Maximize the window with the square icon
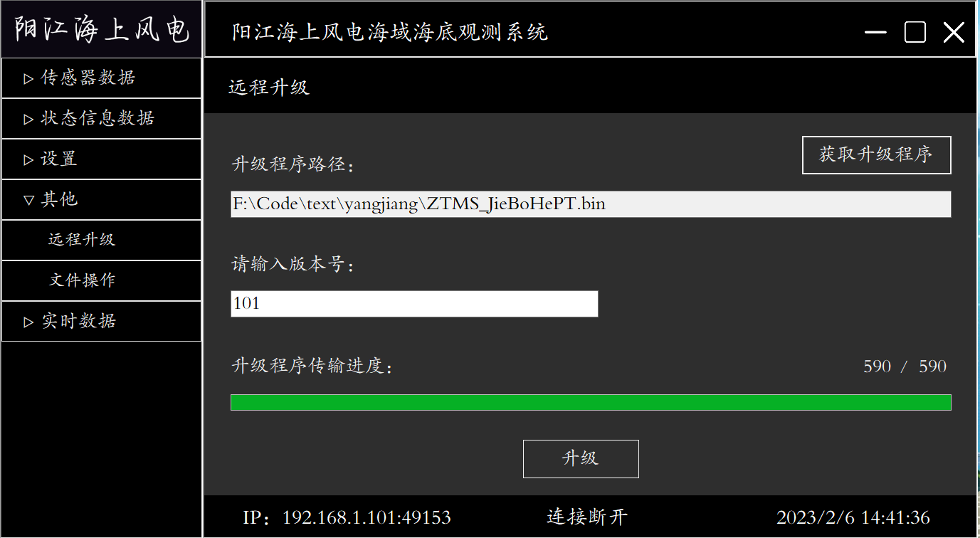The image size is (980, 538). 915,32
